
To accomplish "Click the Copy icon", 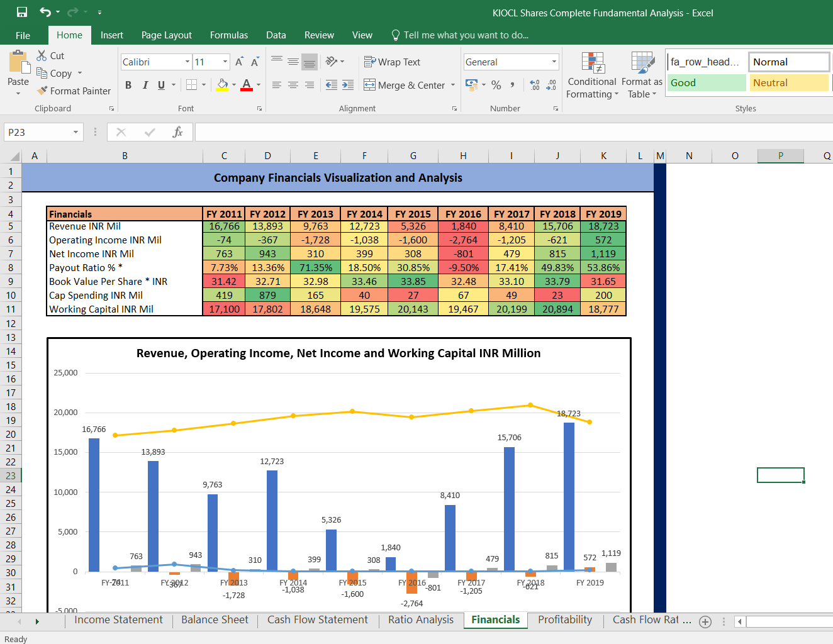I will (x=42, y=73).
